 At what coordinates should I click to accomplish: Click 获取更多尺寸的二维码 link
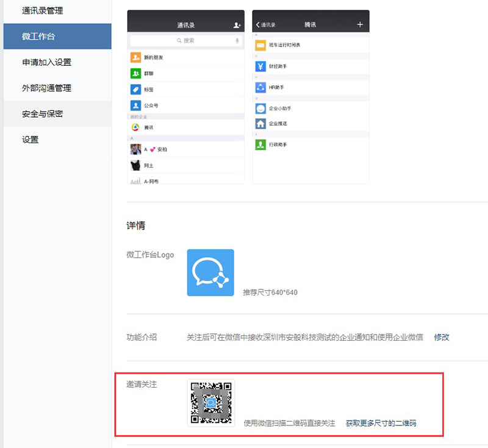tap(381, 423)
